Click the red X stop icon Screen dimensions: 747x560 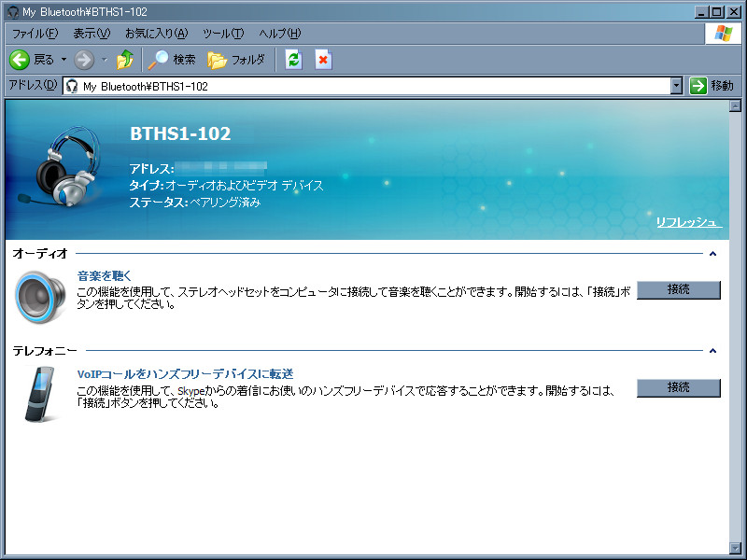[323, 60]
